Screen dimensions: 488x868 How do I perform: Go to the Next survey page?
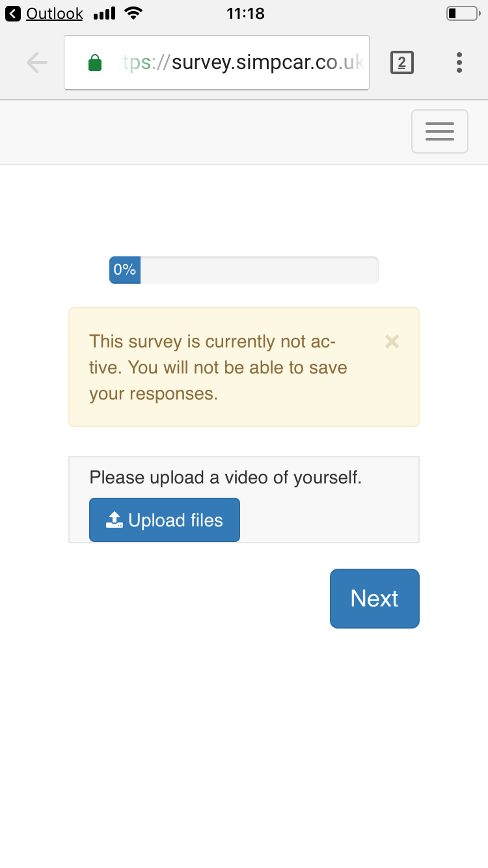point(374,599)
